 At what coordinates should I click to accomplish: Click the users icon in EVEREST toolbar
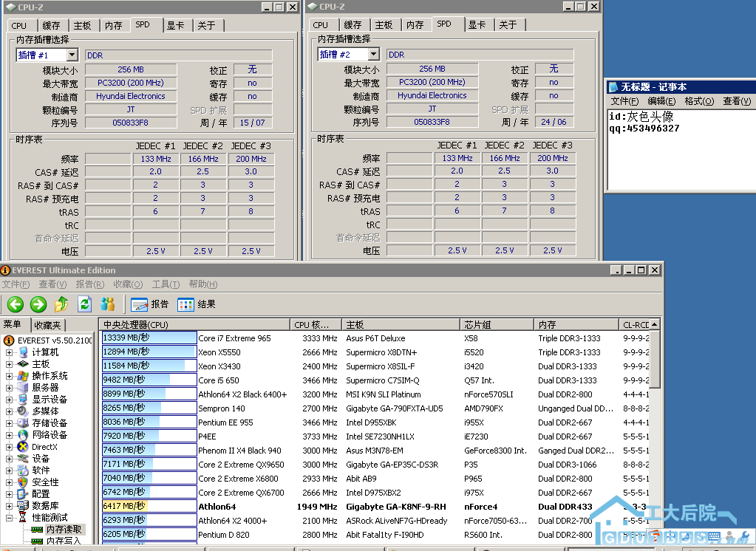coord(107,304)
